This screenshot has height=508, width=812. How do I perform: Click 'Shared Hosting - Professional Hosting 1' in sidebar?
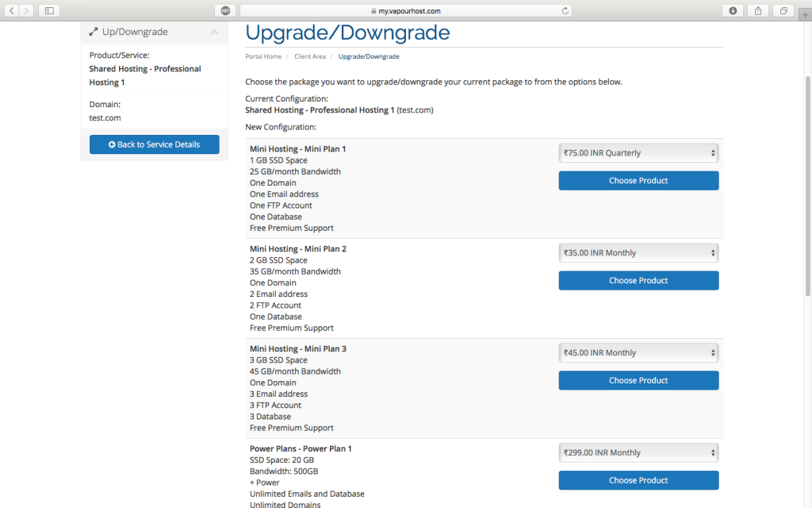point(145,75)
